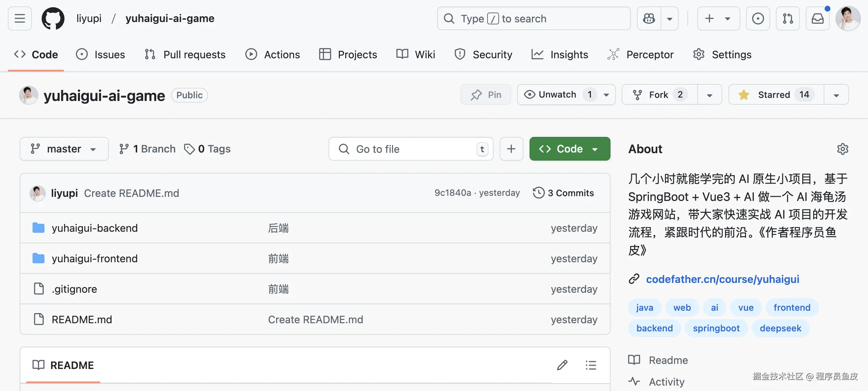Screen dimensions: 868x391
Task: Expand the master branch dropdown
Action: [x=64, y=149]
